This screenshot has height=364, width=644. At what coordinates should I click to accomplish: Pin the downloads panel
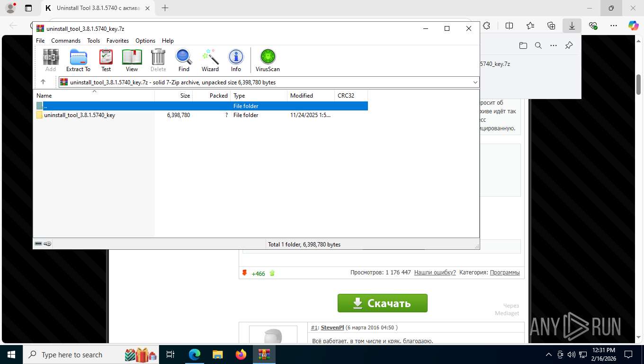coord(569,45)
